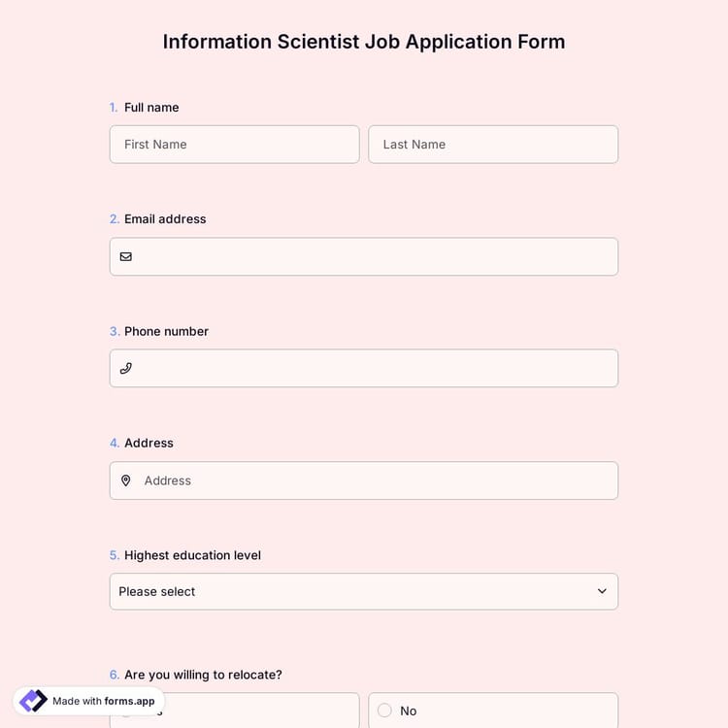The height and width of the screenshot is (728, 728).
Task: Focus the First Name input field
Action: coord(234,145)
